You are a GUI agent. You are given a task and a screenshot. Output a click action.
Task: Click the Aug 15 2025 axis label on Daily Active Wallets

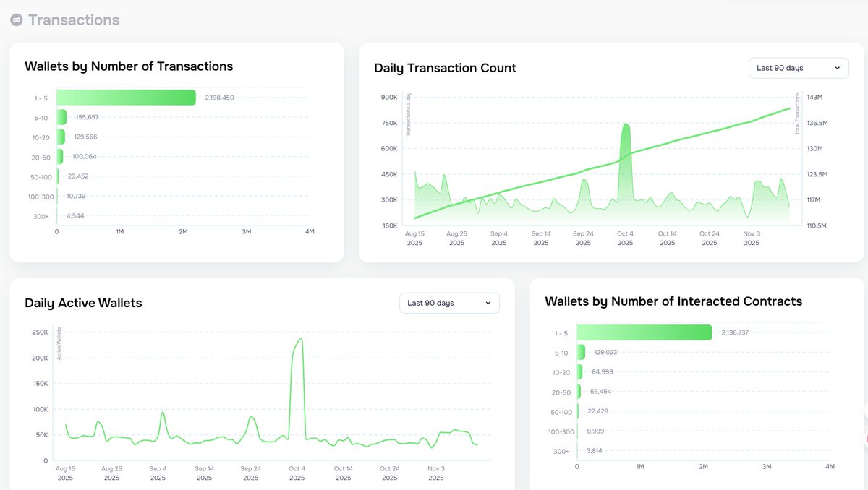click(66, 473)
